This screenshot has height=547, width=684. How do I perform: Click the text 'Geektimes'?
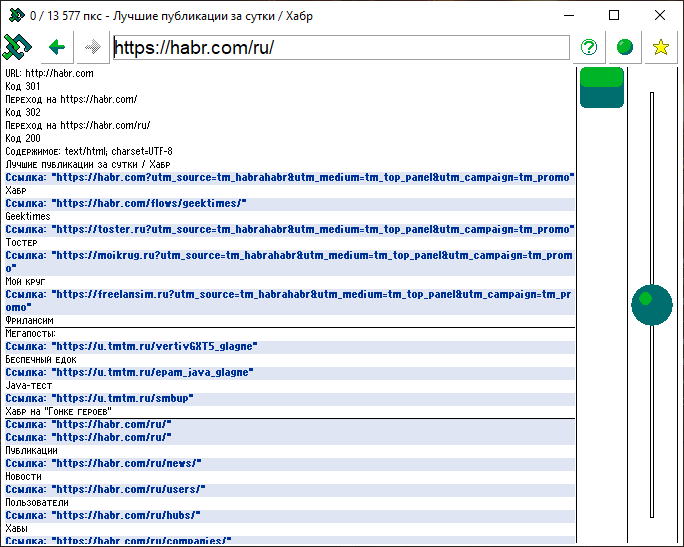(28, 216)
